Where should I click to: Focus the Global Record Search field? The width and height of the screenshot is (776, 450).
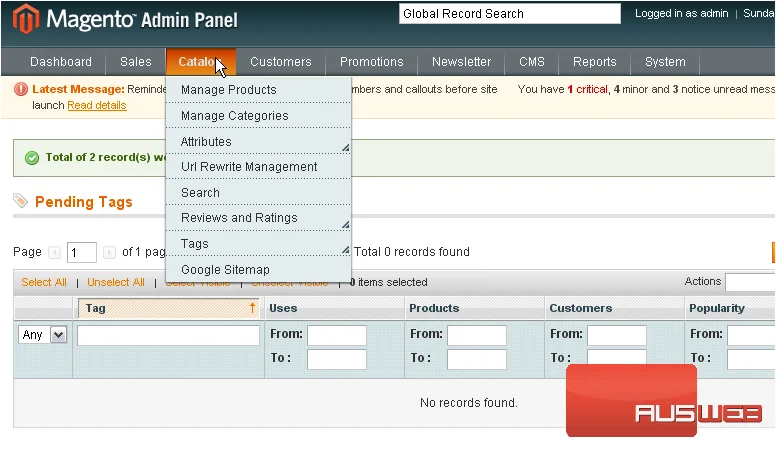point(510,14)
